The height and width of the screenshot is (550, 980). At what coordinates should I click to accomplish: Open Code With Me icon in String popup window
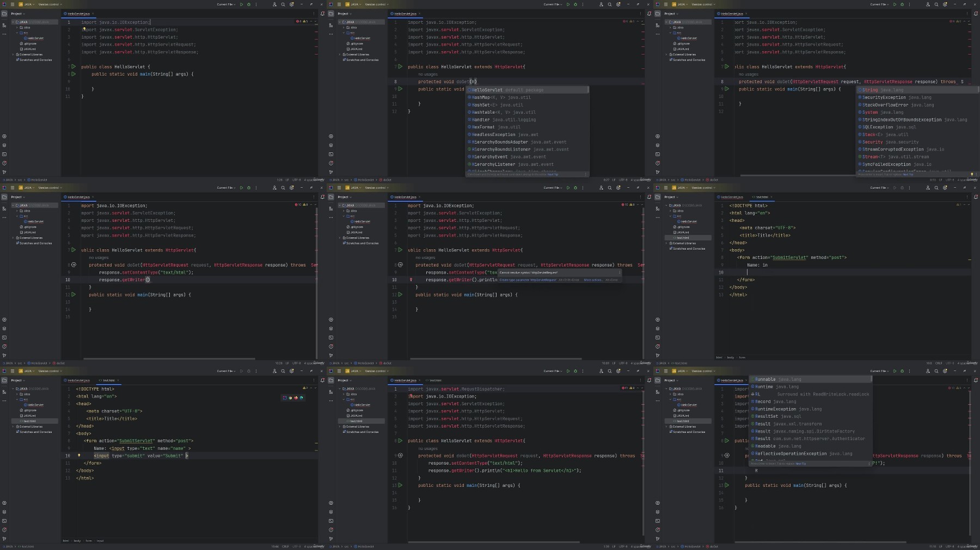[x=928, y=4]
